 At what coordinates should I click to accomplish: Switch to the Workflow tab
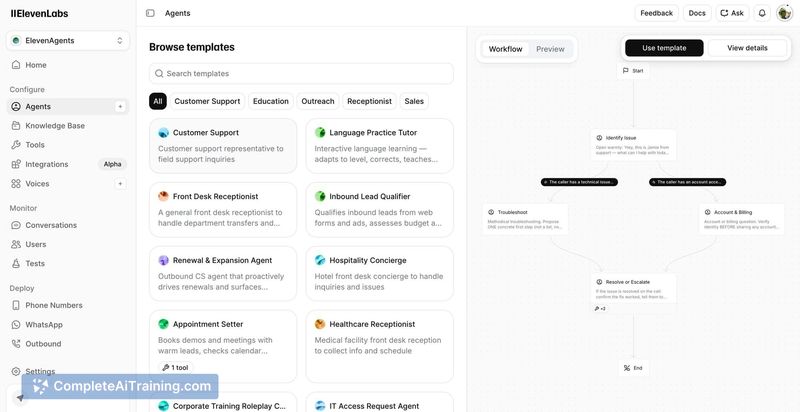pos(505,49)
